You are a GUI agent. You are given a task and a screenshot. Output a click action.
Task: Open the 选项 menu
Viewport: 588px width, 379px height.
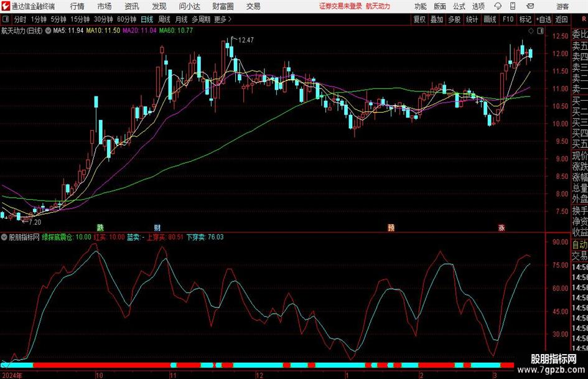(478, 6)
